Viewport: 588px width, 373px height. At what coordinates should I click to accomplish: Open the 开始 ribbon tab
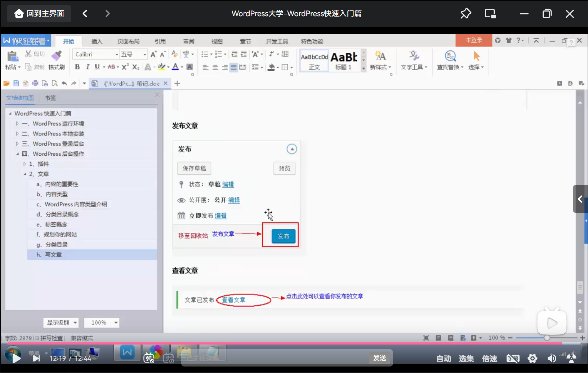pos(68,41)
